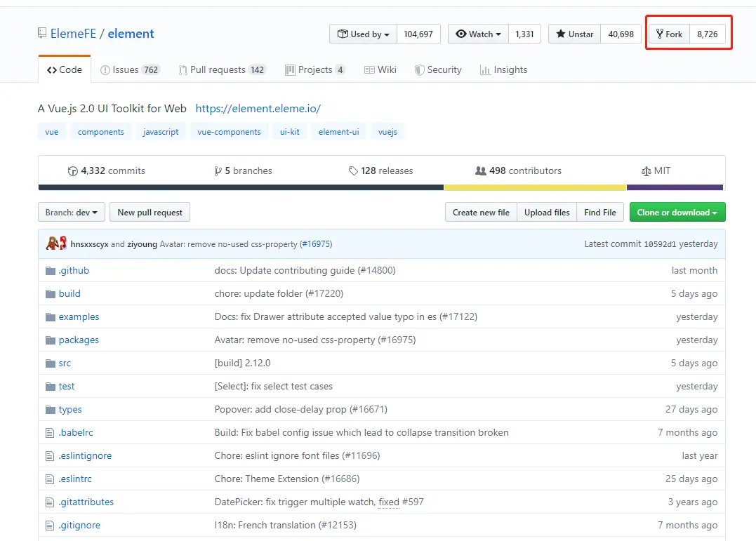
Task: Select the ui-kit topic tag
Action: [x=290, y=132]
